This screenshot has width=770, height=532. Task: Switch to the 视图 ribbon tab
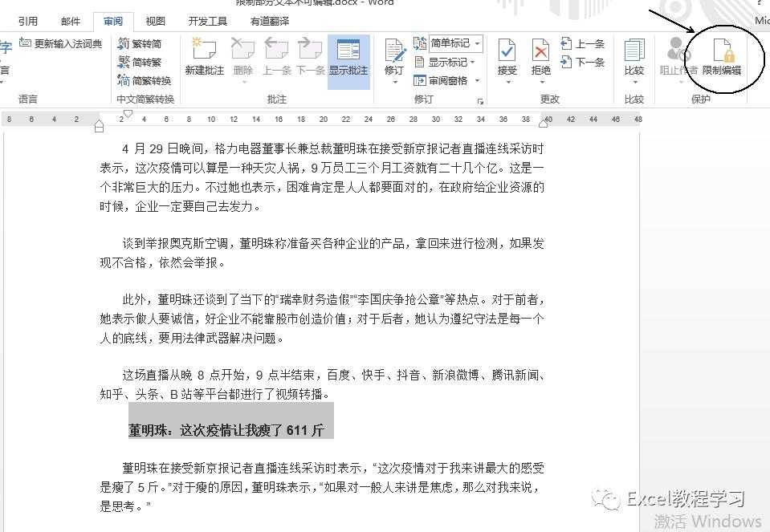[155, 21]
